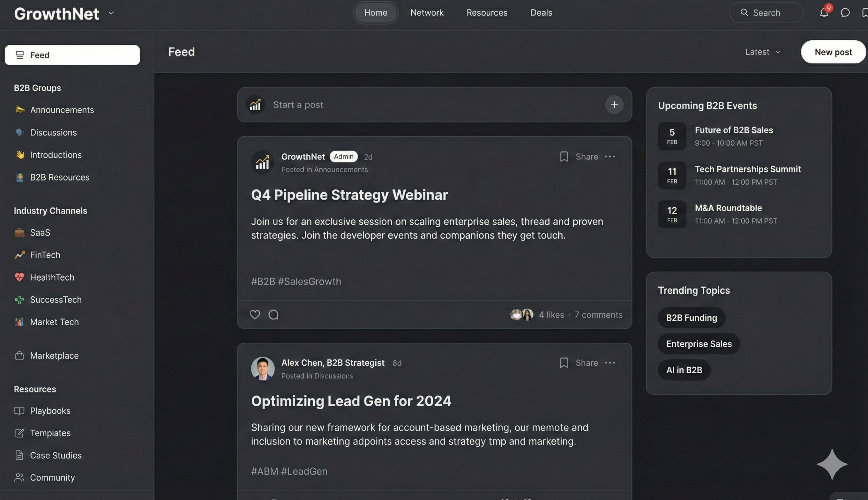Open messages chat bubble icon

845,13
